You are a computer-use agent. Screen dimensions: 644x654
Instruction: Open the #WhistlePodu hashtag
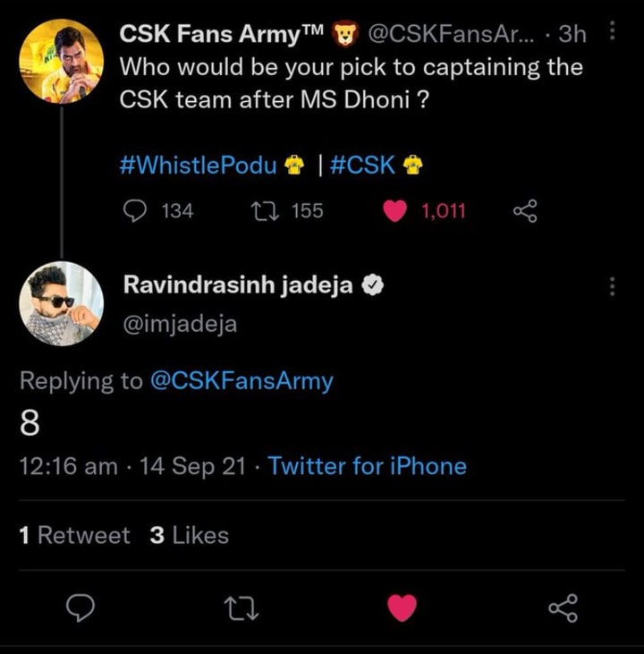coord(198,166)
